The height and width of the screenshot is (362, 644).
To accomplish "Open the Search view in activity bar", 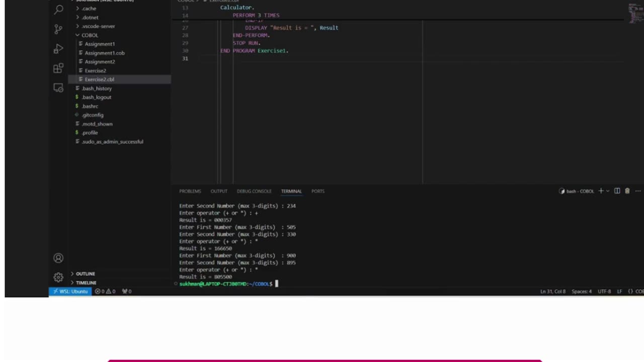I will click(x=58, y=10).
